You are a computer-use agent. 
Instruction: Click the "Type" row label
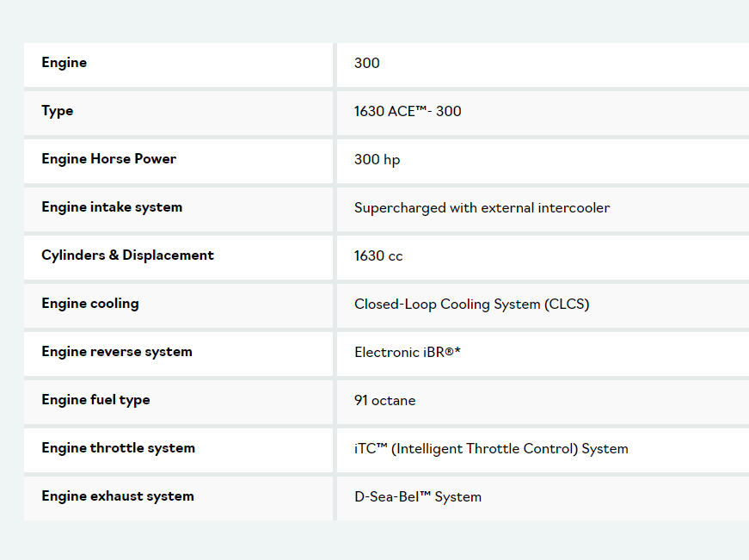point(58,111)
